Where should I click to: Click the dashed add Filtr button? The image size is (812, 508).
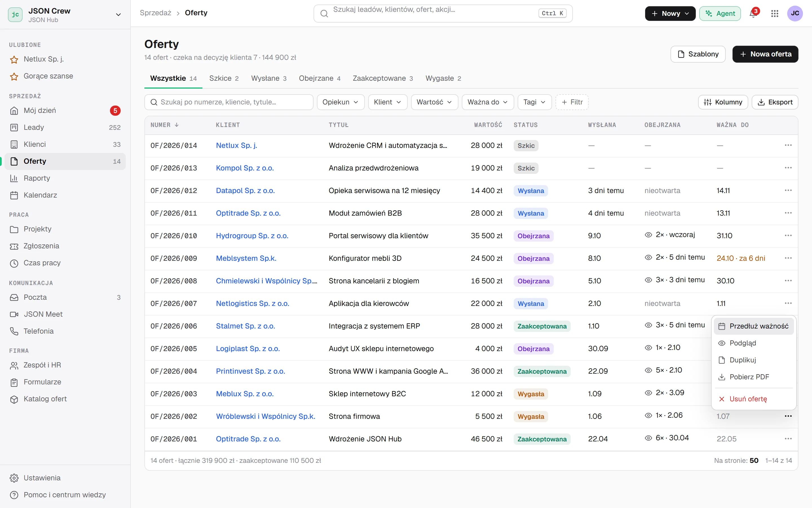pos(572,102)
